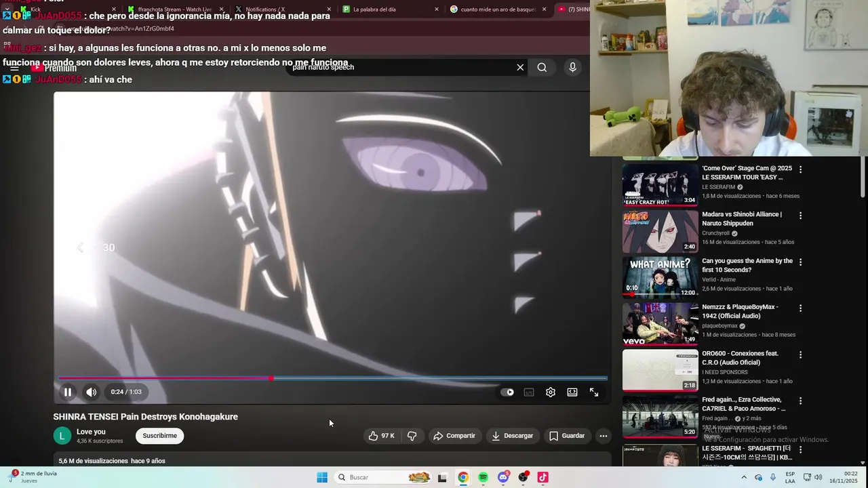Open more actions menu beside Guardar

(x=604, y=436)
